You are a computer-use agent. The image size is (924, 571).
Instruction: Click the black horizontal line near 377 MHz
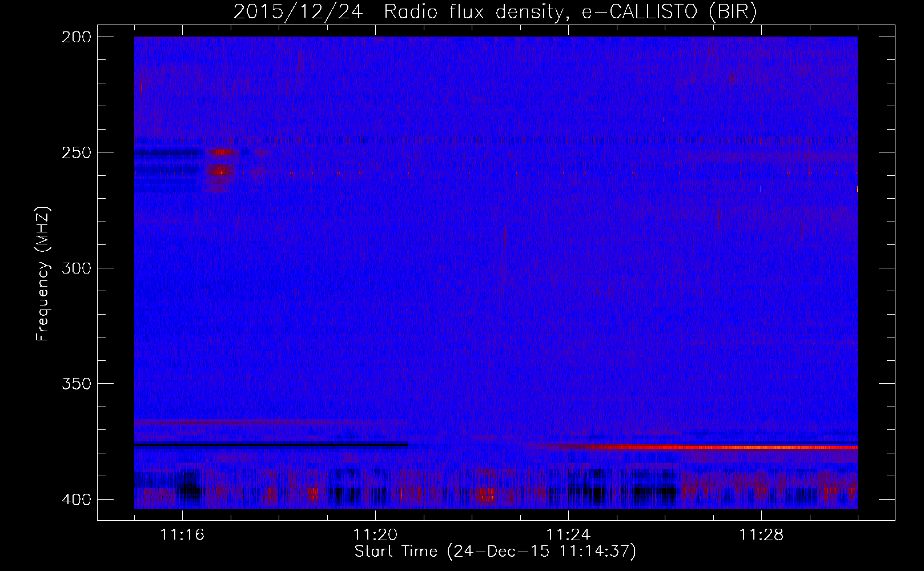(271, 444)
